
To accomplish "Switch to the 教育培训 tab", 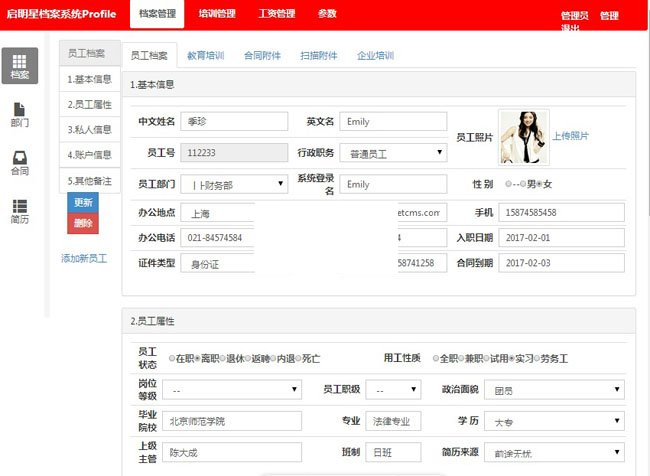I will coord(208,56).
